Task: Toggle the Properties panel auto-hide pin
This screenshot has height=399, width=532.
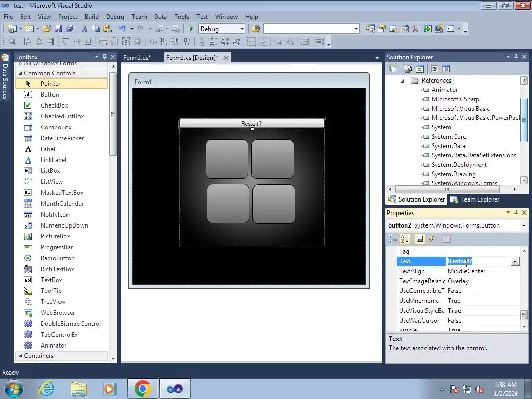Action: 516,212
